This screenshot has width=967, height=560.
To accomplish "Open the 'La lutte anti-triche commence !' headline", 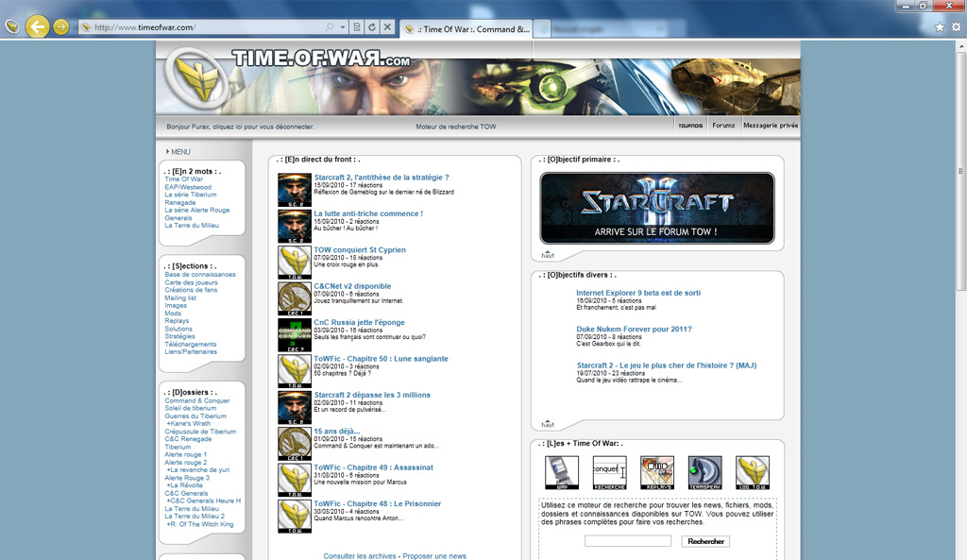I will 368,213.
